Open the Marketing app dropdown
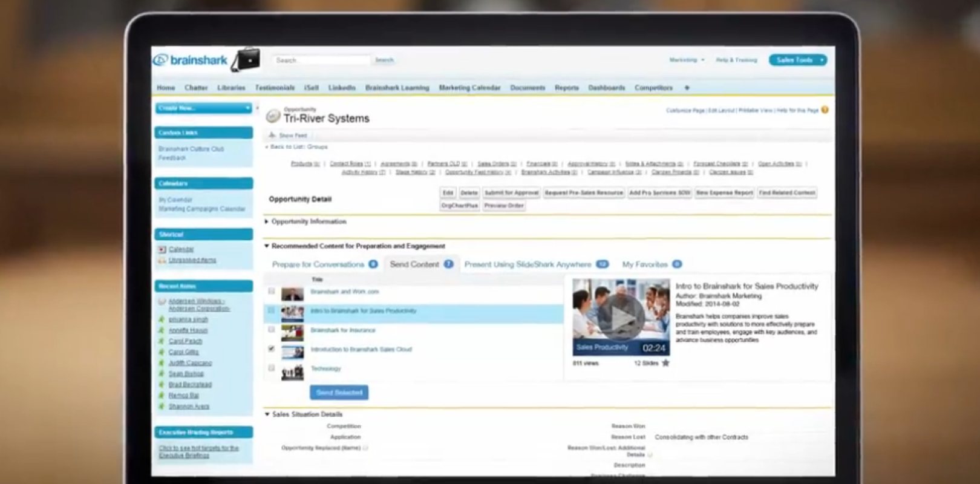Image resolution: width=980 pixels, height=484 pixels. (x=687, y=60)
